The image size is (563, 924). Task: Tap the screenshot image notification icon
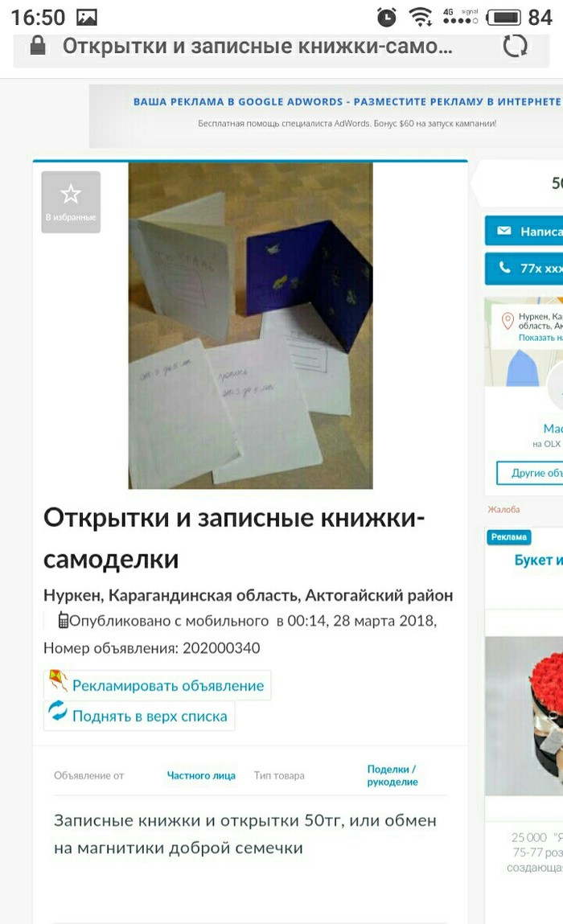(x=87, y=18)
